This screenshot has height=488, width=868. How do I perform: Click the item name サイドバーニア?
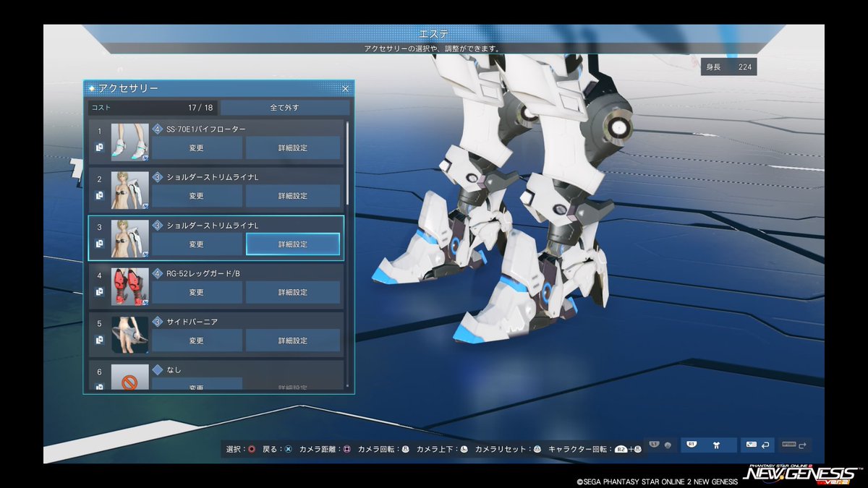(x=192, y=322)
